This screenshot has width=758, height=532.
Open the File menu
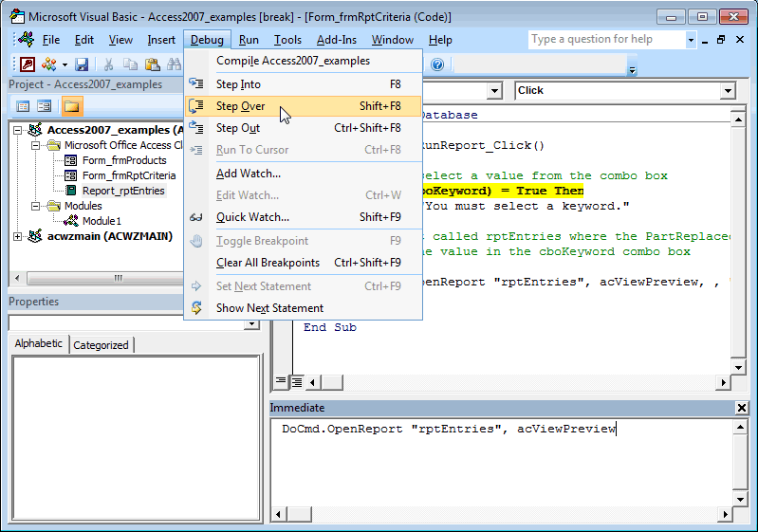pyautogui.click(x=51, y=40)
